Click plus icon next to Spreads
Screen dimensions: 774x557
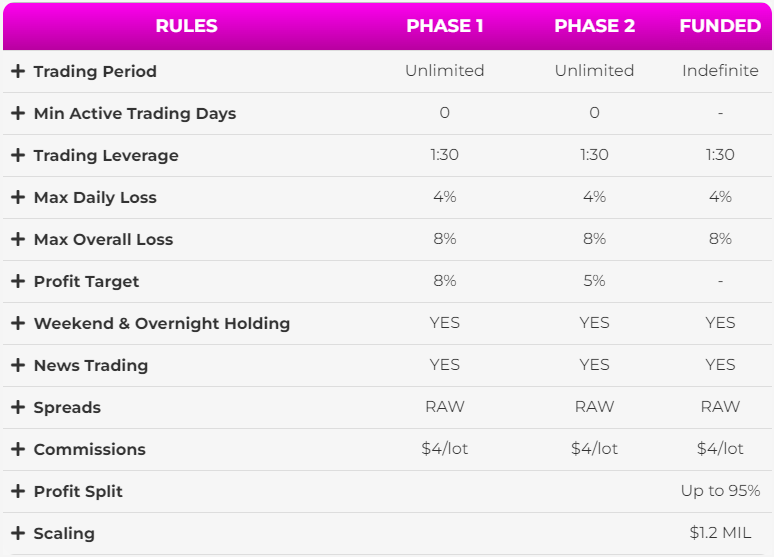pos(18,407)
